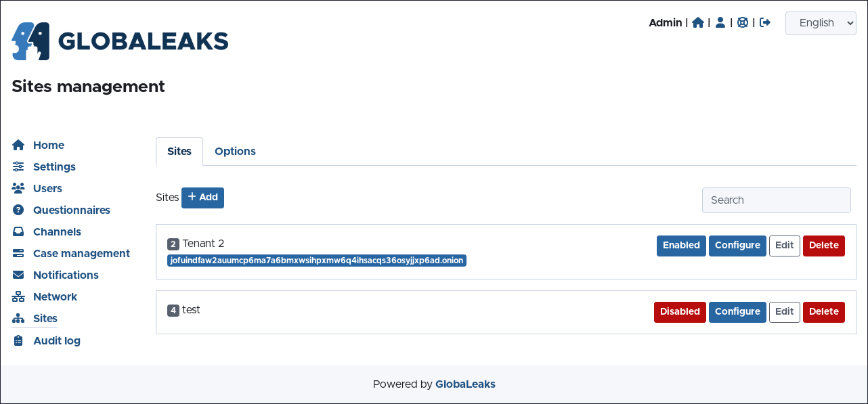Add a new site

coord(202,198)
